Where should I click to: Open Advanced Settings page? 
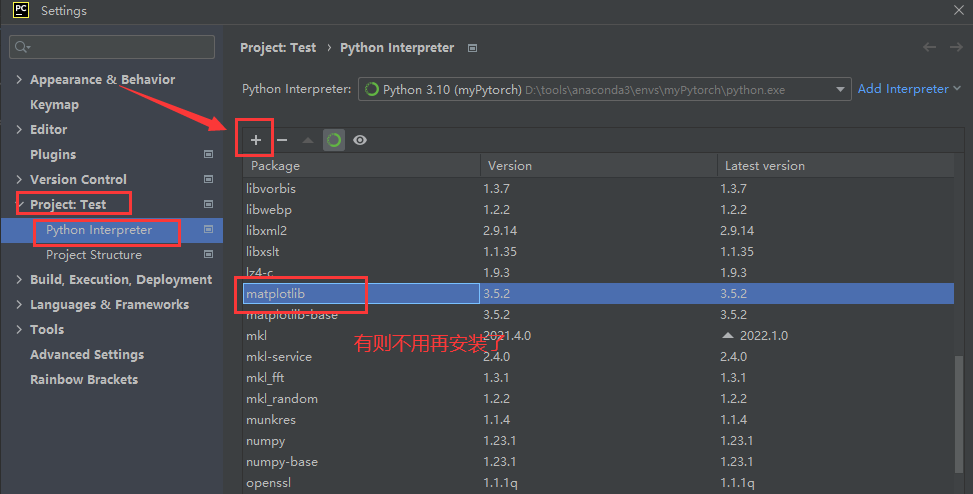tap(87, 354)
